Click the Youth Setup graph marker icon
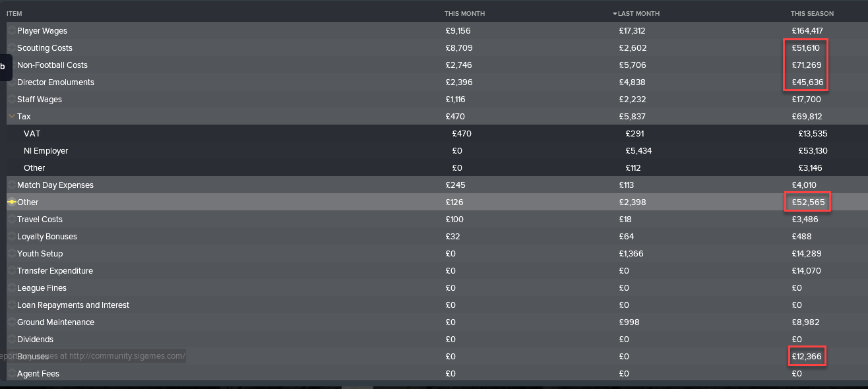This screenshot has height=389, width=868. (11, 254)
